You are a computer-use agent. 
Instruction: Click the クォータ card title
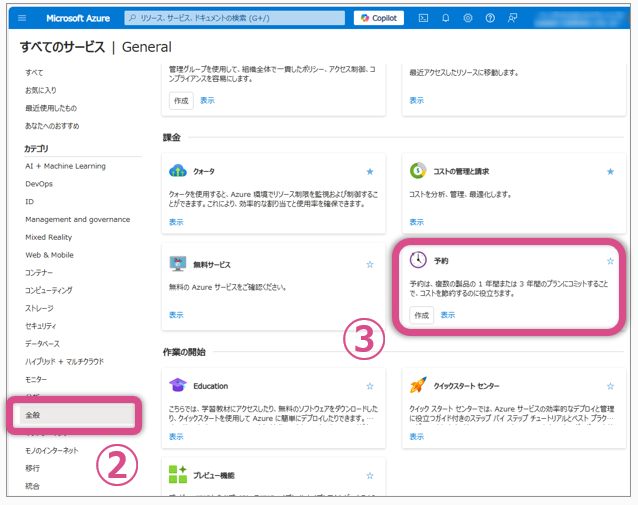point(204,172)
